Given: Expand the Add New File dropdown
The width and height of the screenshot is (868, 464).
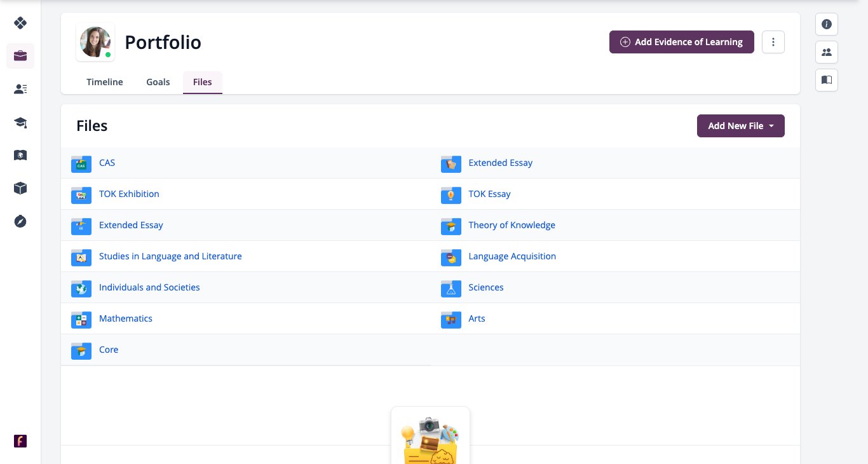Looking at the screenshot, I should coord(741,126).
